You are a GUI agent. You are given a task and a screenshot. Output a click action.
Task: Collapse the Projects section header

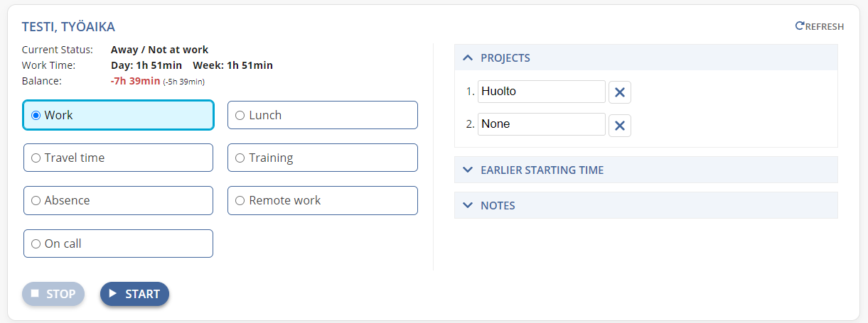point(646,58)
